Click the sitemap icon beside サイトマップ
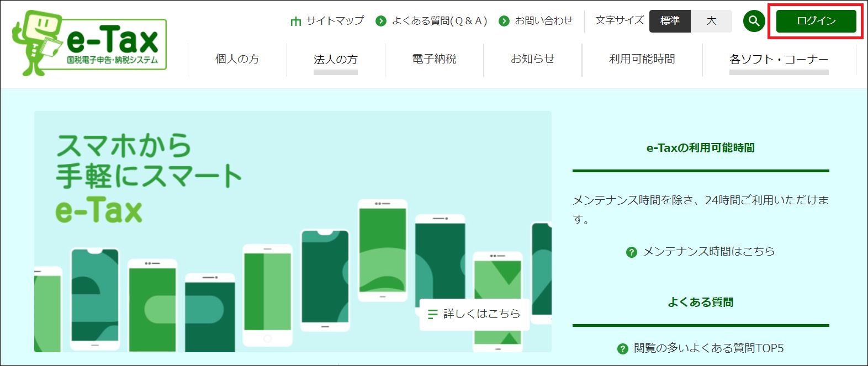Screen dimensions: 868x366 click(296, 21)
